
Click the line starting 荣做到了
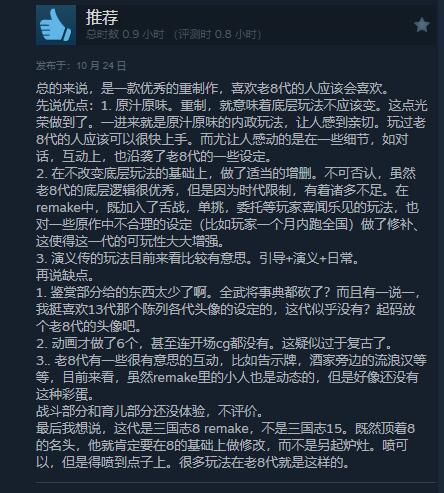coord(231,122)
